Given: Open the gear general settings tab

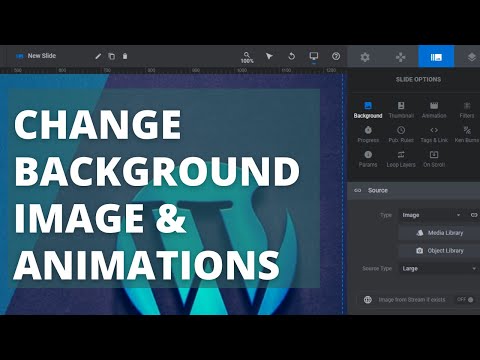Looking at the screenshot, I should (365, 57).
